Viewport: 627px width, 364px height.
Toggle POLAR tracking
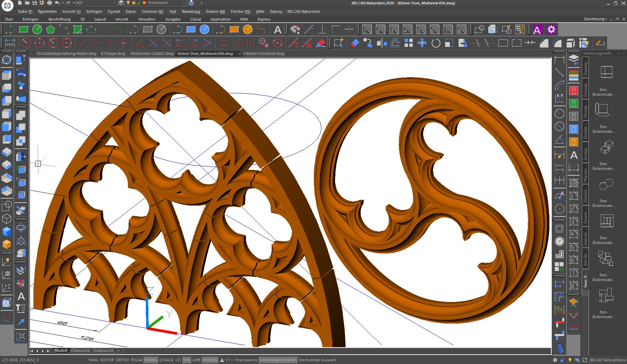point(137,360)
